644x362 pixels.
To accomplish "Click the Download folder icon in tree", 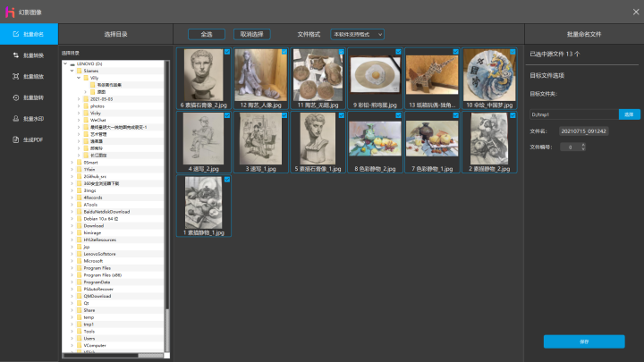I will coord(78,226).
